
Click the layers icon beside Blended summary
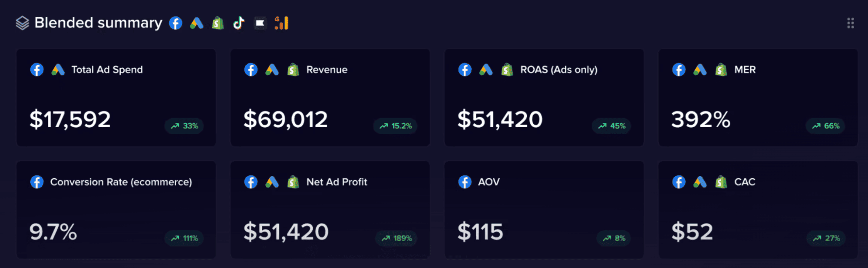pyautogui.click(x=22, y=23)
